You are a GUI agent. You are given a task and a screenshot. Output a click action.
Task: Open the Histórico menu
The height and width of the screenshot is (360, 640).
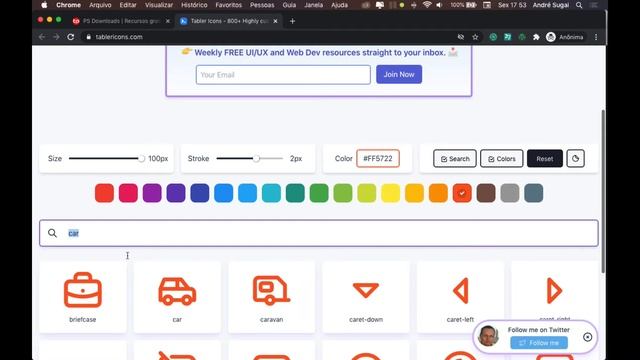coord(194,5)
